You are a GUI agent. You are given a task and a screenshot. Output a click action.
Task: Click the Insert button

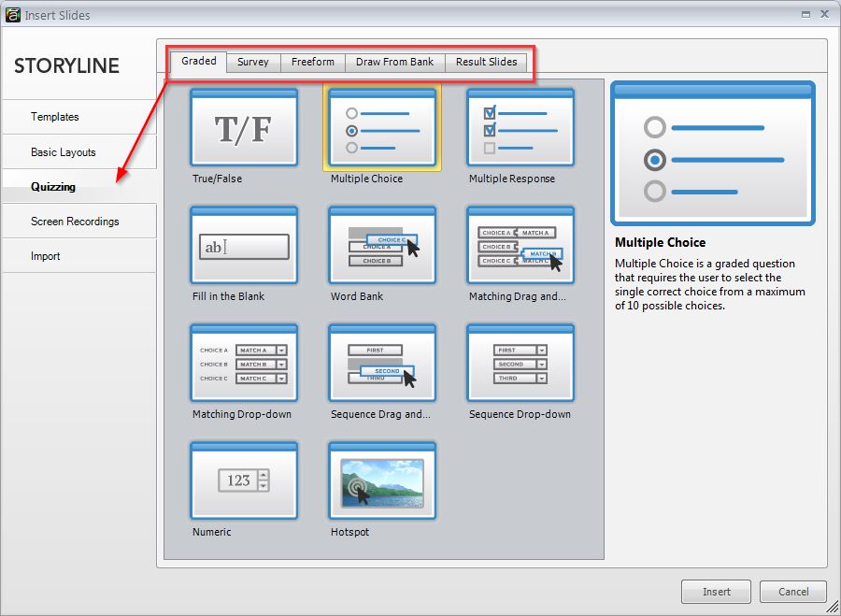pos(716,592)
